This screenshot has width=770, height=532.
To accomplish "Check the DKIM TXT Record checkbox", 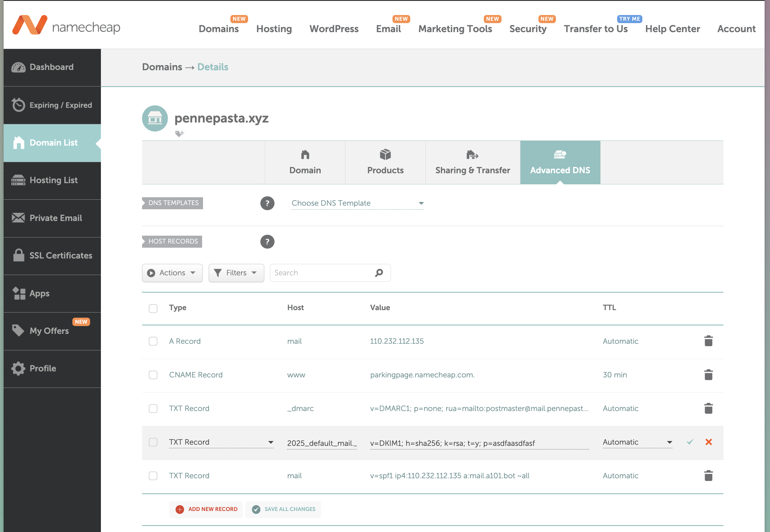I will point(153,442).
